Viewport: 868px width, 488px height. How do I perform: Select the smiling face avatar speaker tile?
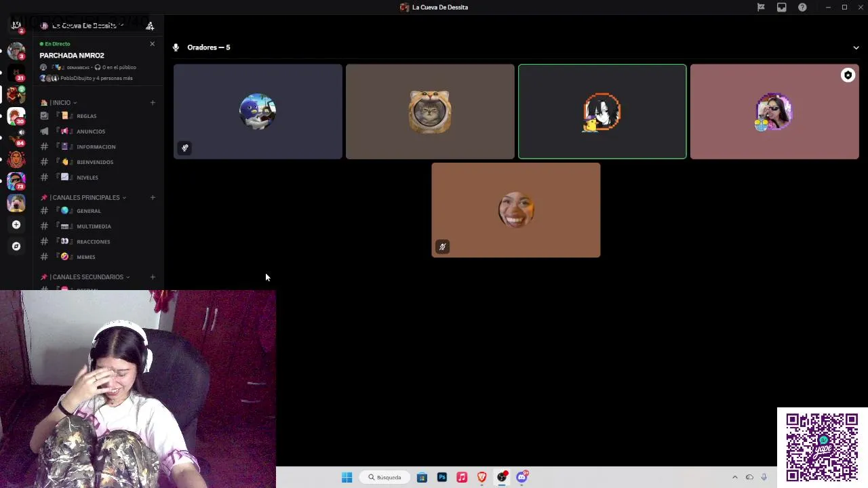pos(516,210)
